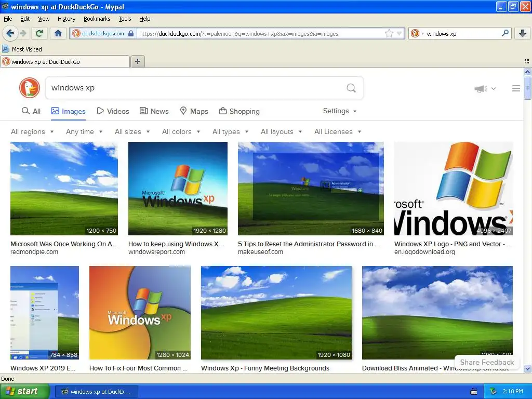Click the padlock site security icon
532x399 pixels.
(131, 34)
